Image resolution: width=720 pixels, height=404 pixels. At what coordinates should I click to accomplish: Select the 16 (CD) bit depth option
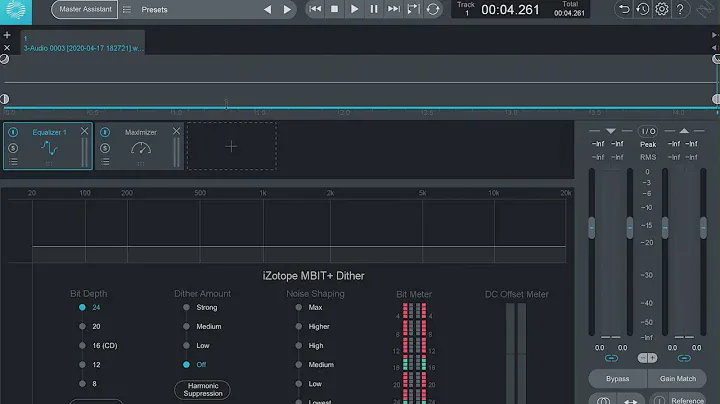point(82,345)
